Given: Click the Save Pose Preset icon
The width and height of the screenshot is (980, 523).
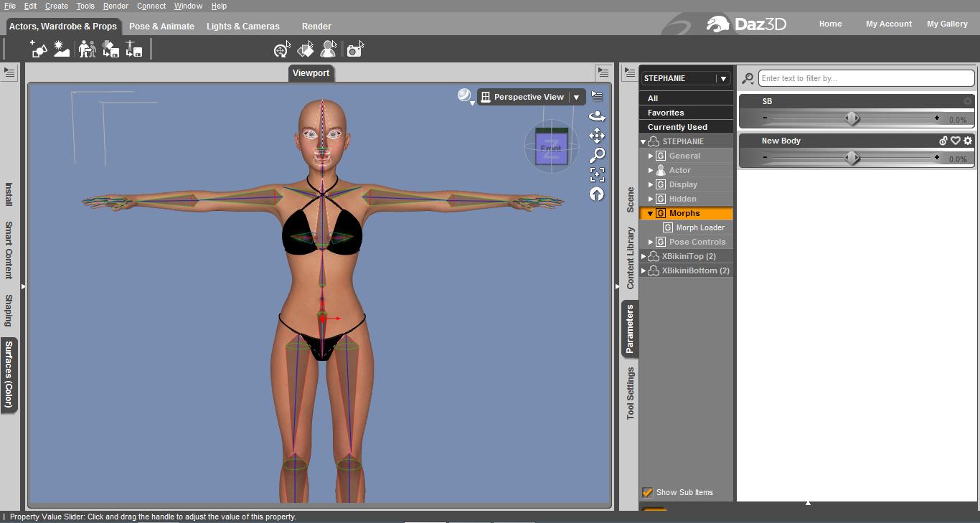Looking at the screenshot, I should [134, 49].
